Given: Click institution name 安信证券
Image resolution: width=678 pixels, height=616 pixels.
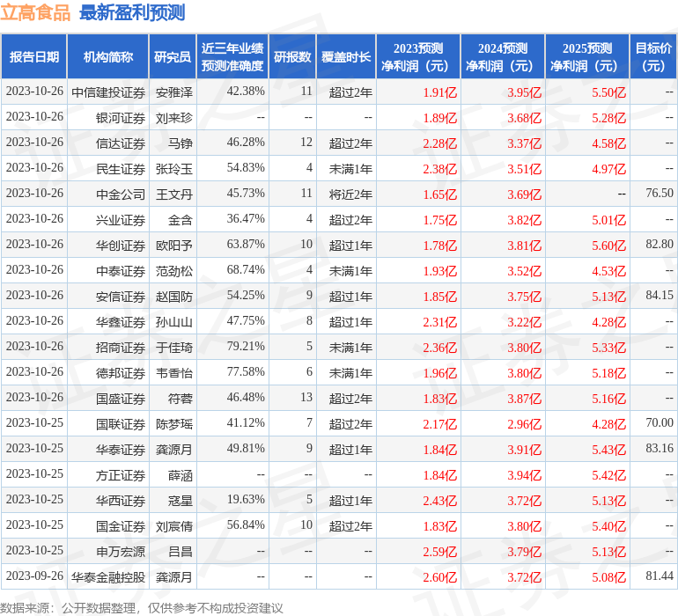Looking at the screenshot, I should tap(121, 296).
